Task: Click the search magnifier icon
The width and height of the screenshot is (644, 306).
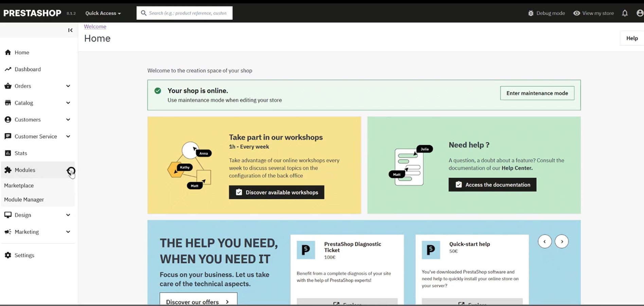Action: 144,13
